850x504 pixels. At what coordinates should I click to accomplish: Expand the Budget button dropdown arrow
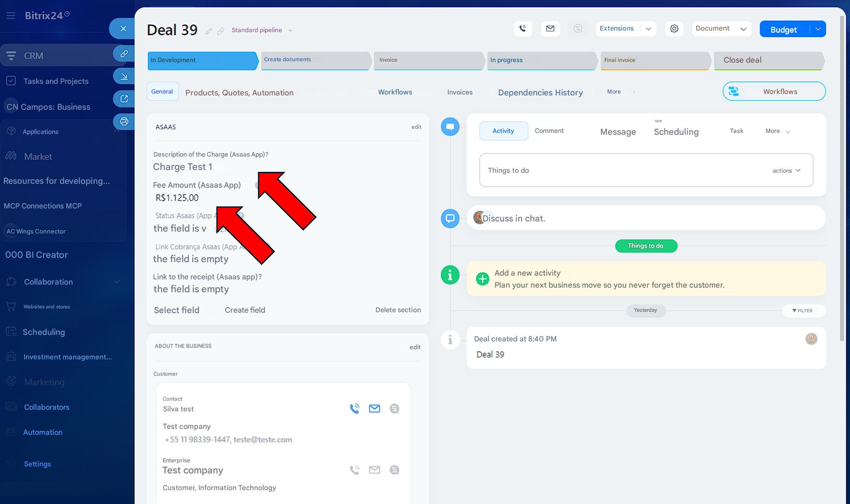tap(818, 29)
